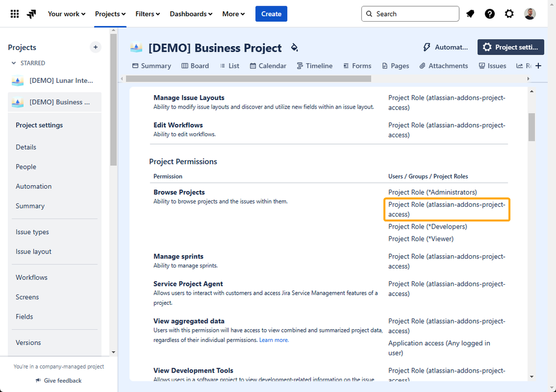The image size is (556, 392).
Task: Open Screens in the sidebar
Action: [27, 297]
